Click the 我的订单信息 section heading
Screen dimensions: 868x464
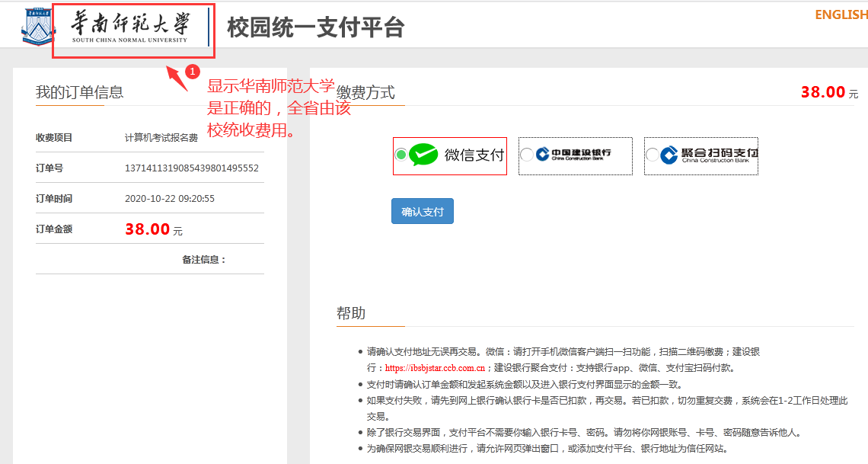point(79,92)
